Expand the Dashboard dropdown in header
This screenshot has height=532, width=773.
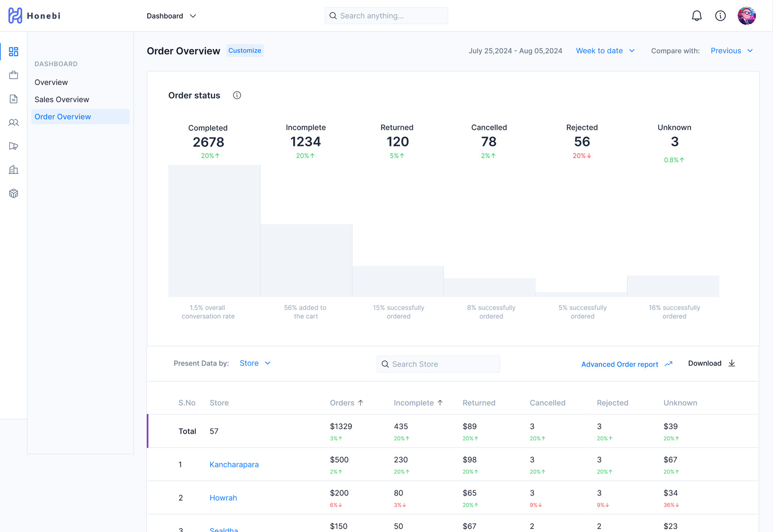coord(171,16)
